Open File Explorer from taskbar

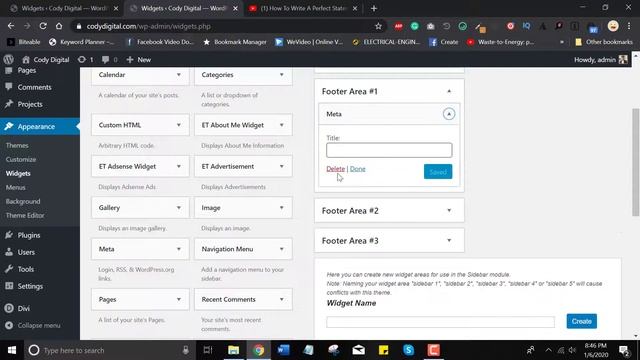point(233,350)
